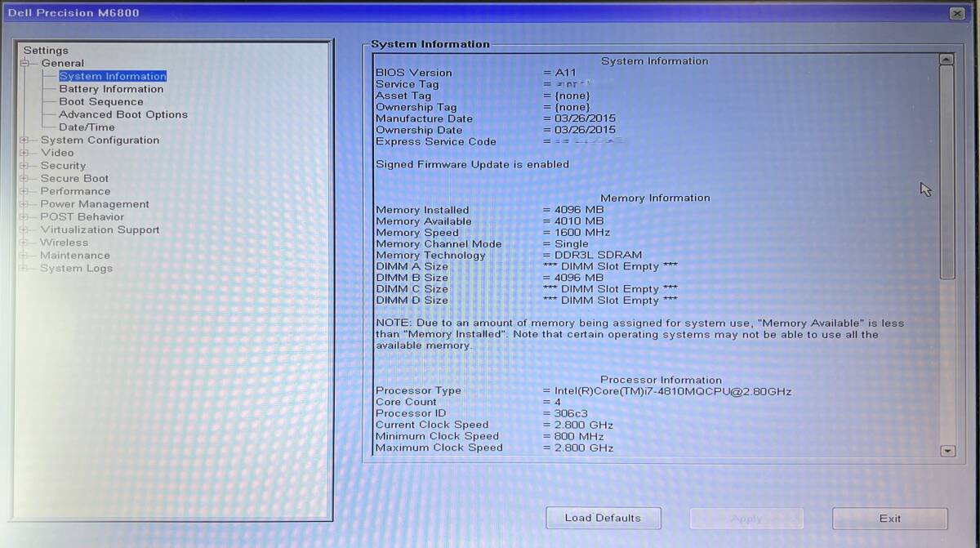Expand the Virtualization Support node
This screenshot has height=548, width=980.
(24, 229)
